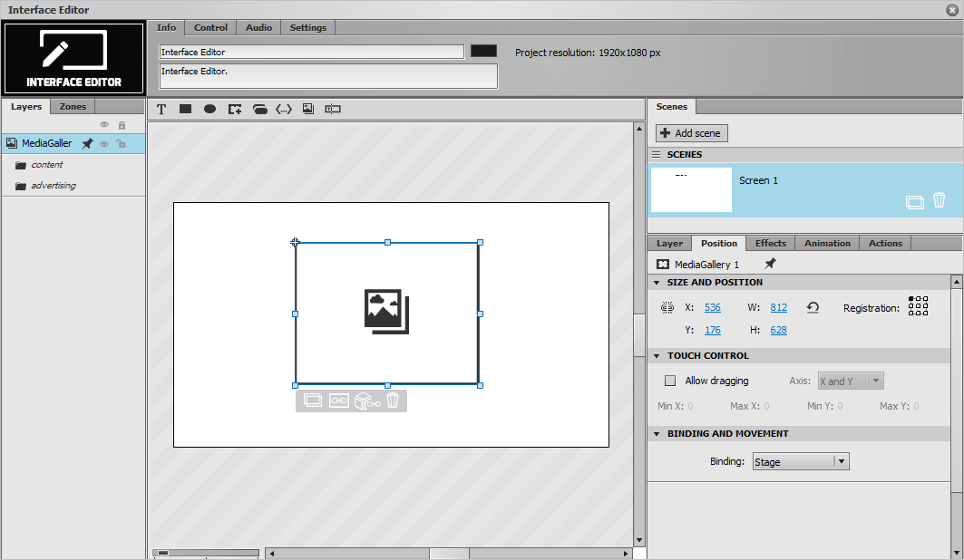This screenshot has height=560, width=964.
Task: Toggle visibility eye of MediaGaller layer
Action: [x=104, y=144]
